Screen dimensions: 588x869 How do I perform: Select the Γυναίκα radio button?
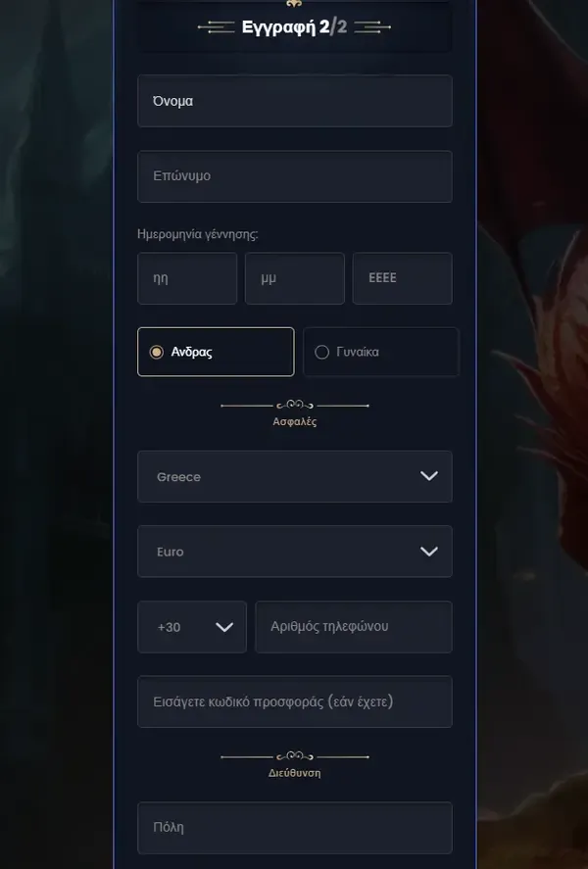(x=322, y=352)
